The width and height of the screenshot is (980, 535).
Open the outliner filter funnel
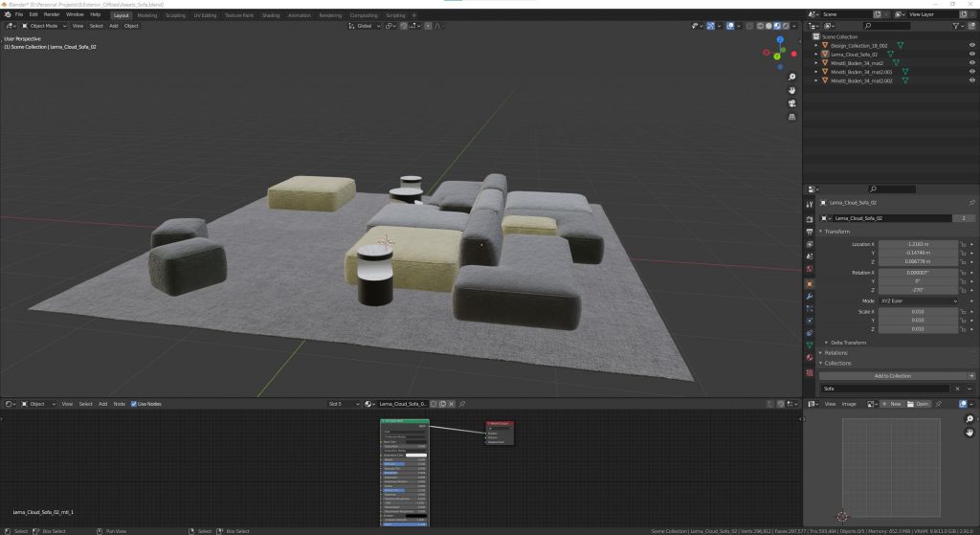click(x=956, y=26)
